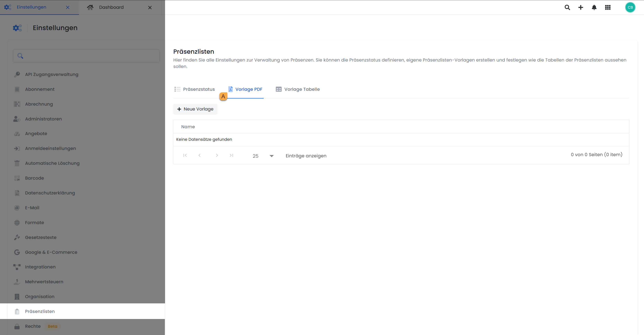Open the apps grid icon
Viewport: 644px width, 335px height.
pos(608,7)
